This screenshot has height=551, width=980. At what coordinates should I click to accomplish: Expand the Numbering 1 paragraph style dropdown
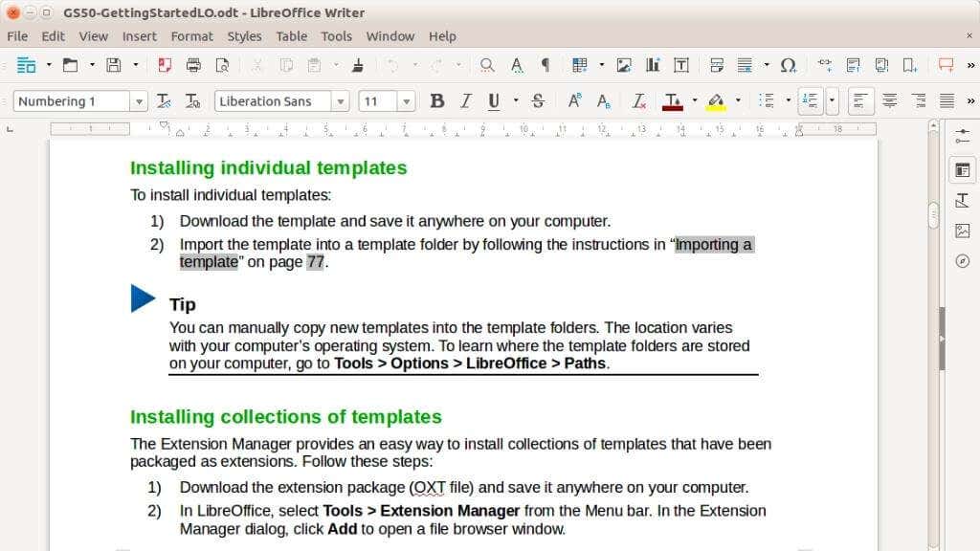pos(139,101)
